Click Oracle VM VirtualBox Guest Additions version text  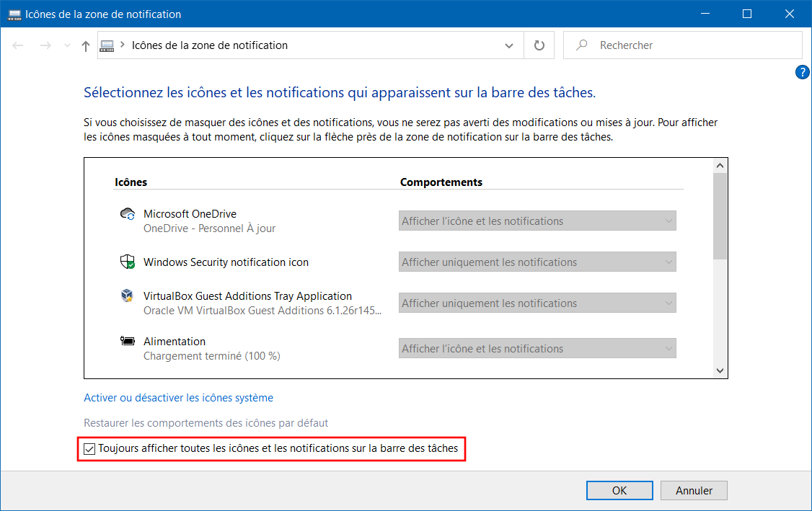point(262,310)
